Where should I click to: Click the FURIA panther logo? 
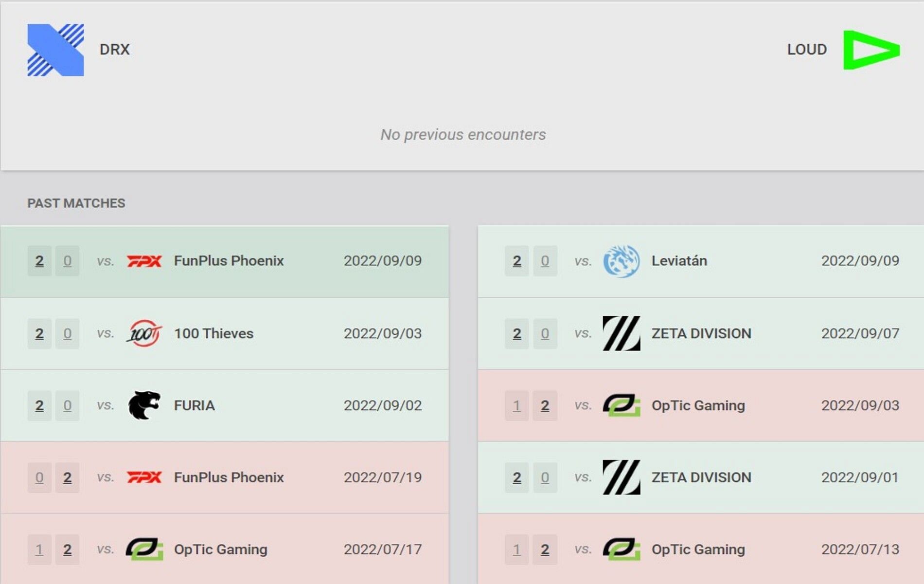coord(144,405)
